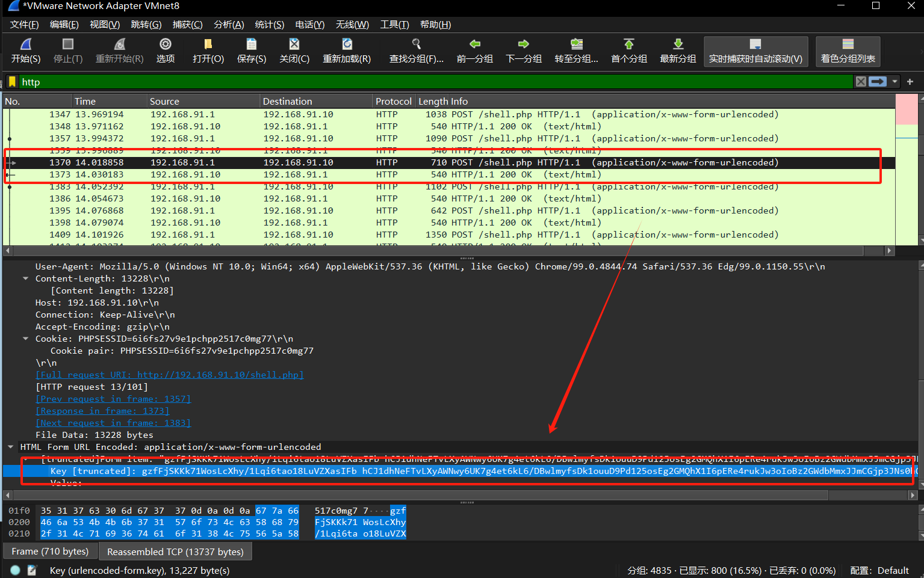
Task: Toggle 着色分组列表 packet colorization
Action: (x=848, y=51)
